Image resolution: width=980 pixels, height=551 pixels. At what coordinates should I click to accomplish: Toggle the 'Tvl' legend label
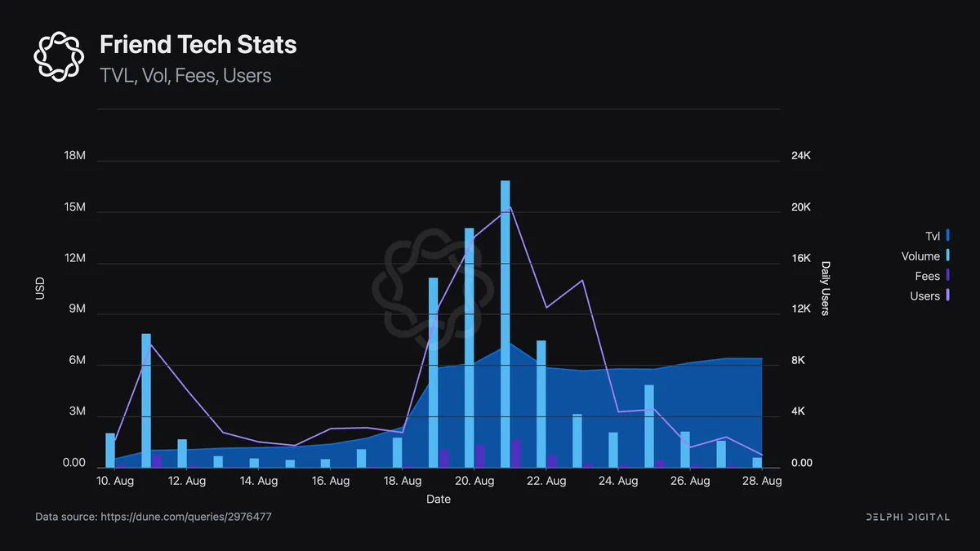click(933, 236)
